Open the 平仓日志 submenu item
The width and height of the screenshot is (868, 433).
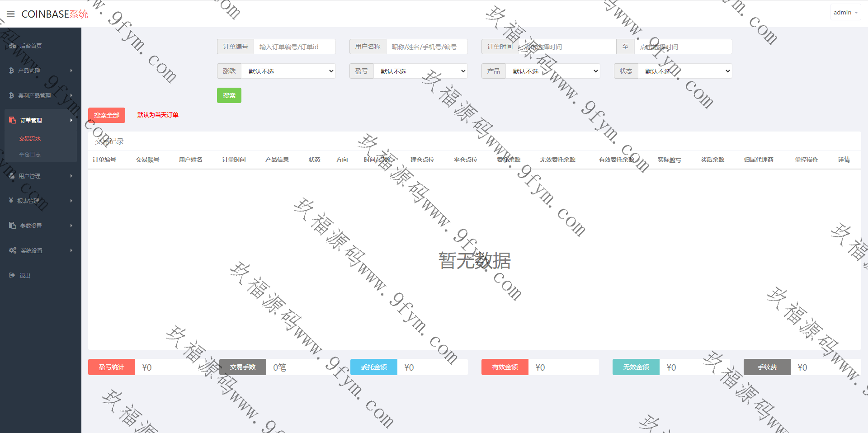click(x=30, y=154)
